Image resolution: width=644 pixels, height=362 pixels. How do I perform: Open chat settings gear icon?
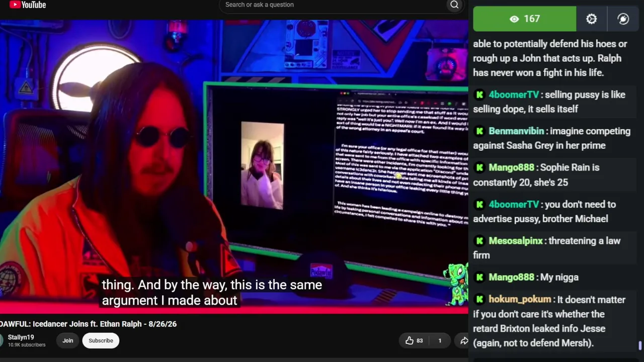point(592,19)
